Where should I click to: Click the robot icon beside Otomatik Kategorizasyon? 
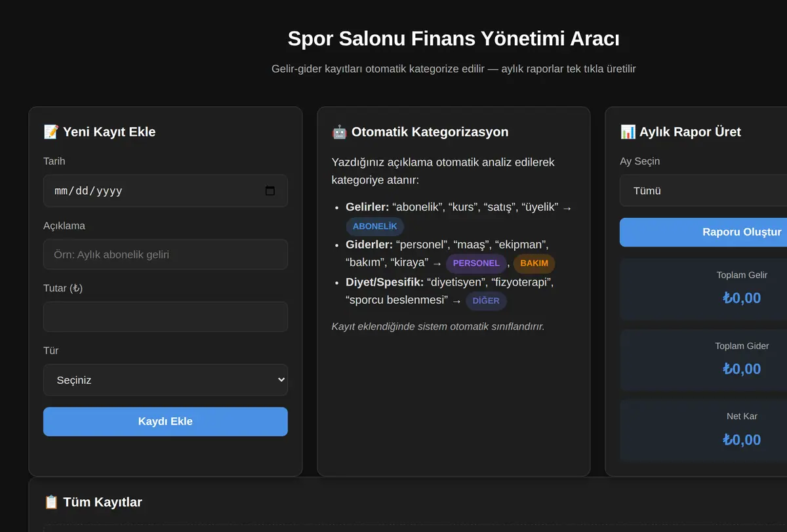340,132
